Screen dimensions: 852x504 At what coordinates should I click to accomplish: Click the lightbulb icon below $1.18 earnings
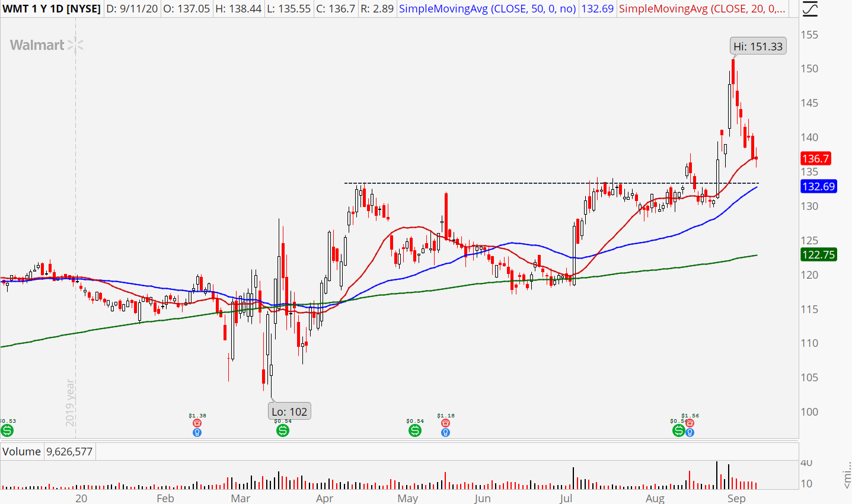click(445, 432)
